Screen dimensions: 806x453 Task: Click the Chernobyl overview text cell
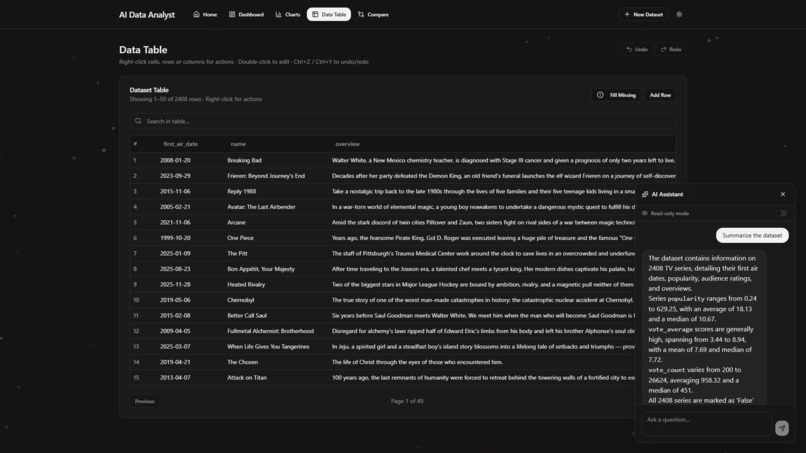tap(483, 300)
